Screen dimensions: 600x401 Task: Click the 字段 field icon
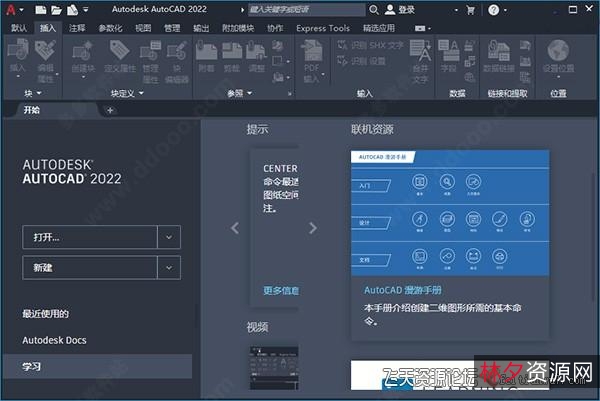point(448,51)
